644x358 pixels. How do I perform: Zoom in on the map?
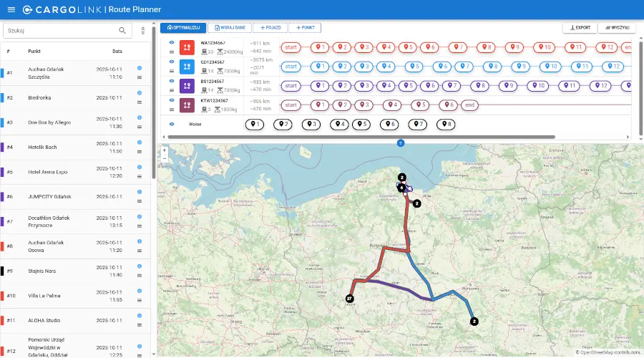165,150
